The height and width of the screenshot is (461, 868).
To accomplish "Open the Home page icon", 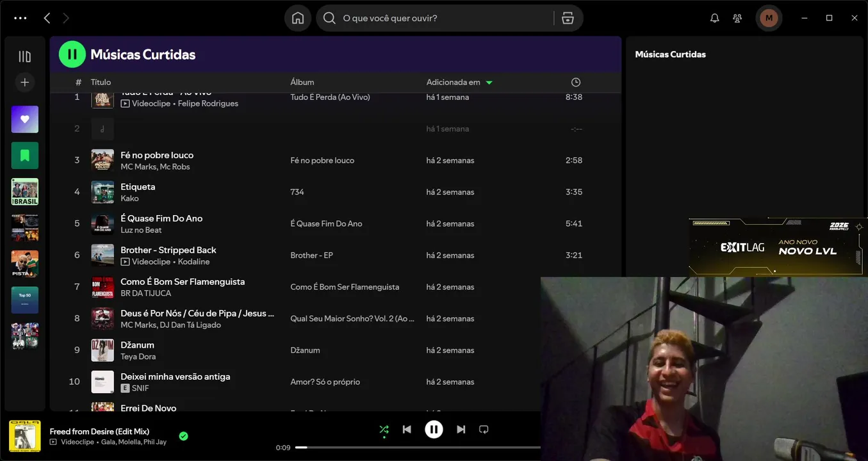I will point(298,18).
